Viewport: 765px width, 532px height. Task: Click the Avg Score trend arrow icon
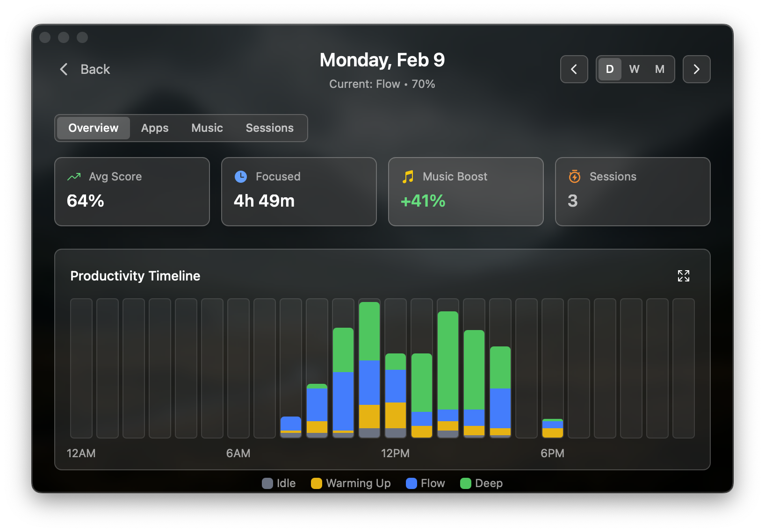coord(74,177)
